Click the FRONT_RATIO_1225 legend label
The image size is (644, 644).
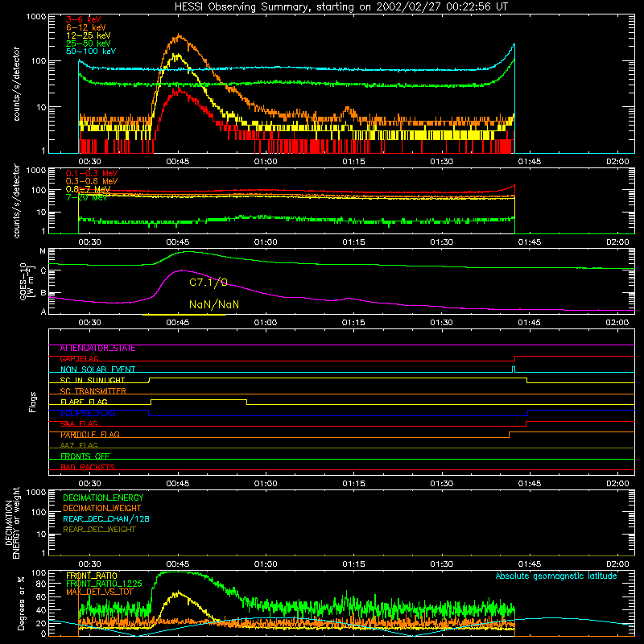pos(105,584)
